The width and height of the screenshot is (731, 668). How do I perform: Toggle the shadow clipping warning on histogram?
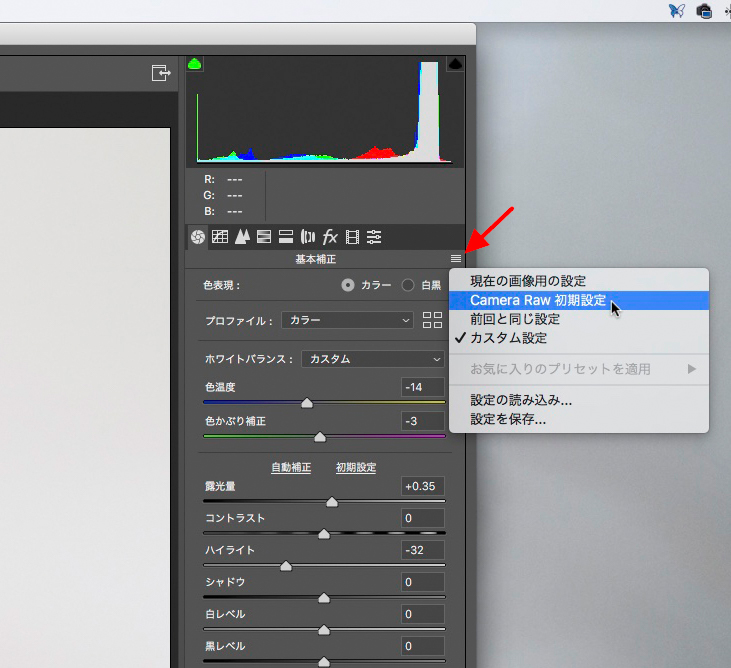pyautogui.click(x=195, y=64)
